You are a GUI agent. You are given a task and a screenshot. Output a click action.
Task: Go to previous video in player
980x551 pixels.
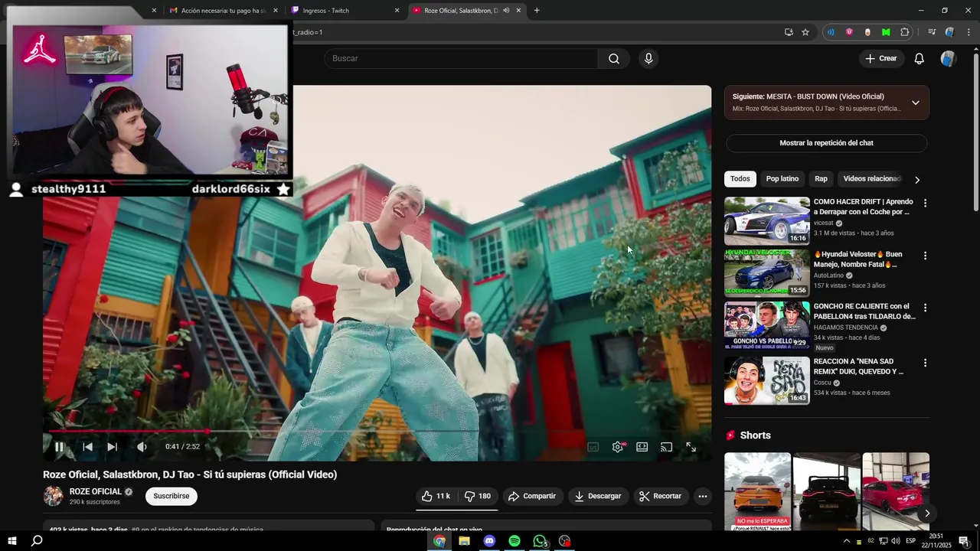pyautogui.click(x=87, y=447)
